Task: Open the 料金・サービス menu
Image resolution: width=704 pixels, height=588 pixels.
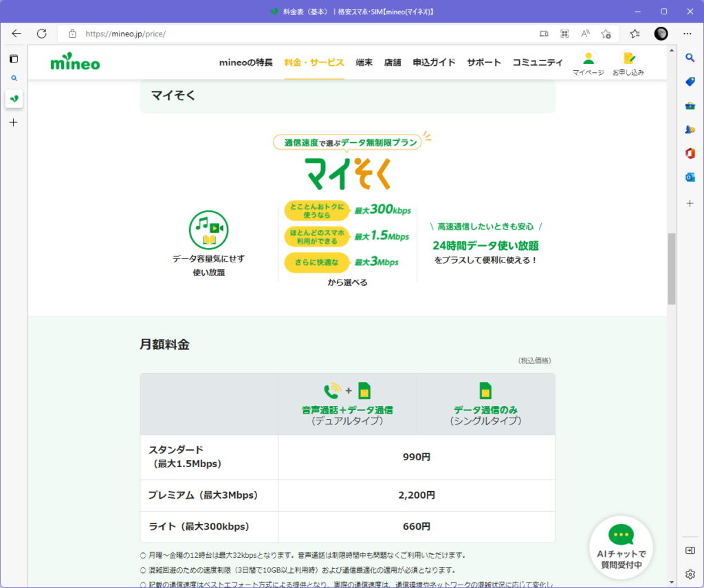Action: pyautogui.click(x=313, y=63)
